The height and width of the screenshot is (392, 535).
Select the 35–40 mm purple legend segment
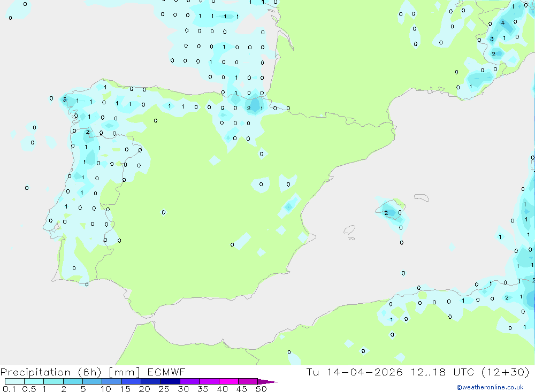[209, 381]
